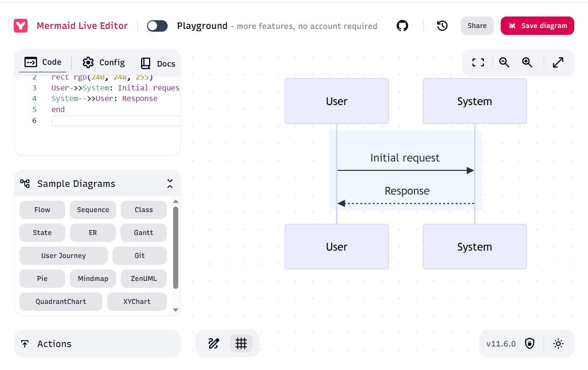588x370 pixels.
Task: Load the User Journey sample diagram
Action: 63,256
